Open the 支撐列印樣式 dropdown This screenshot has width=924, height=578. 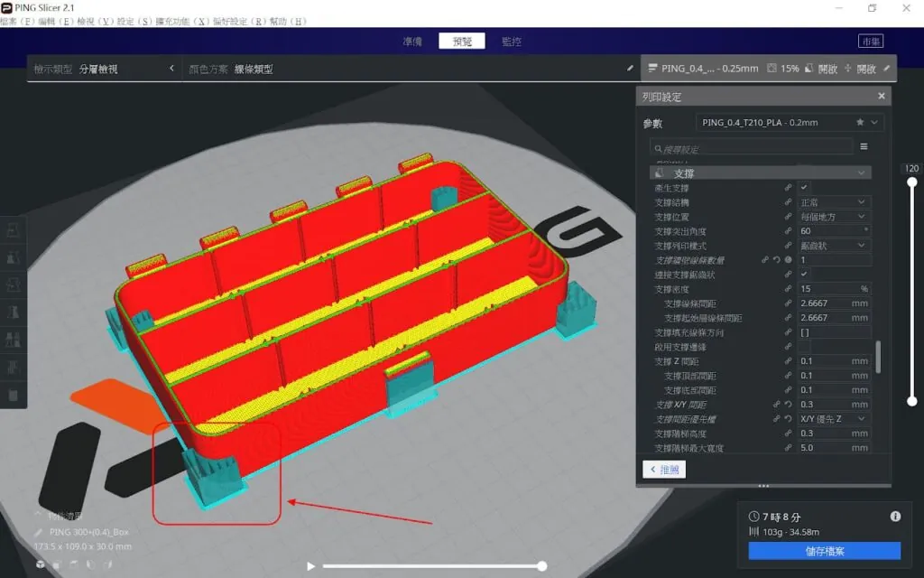pyautogui.click(x=834, y=246)
